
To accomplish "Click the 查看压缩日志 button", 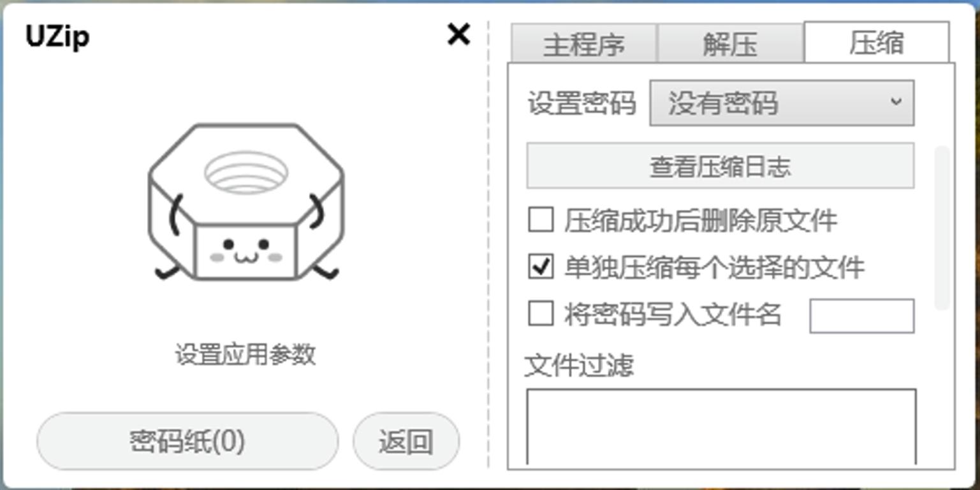I will tap(720, 167).
